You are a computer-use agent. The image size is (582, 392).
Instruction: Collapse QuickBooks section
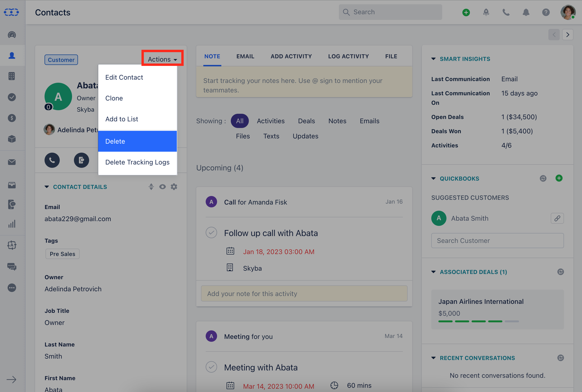pyautogui.click(x=433, y=178)
